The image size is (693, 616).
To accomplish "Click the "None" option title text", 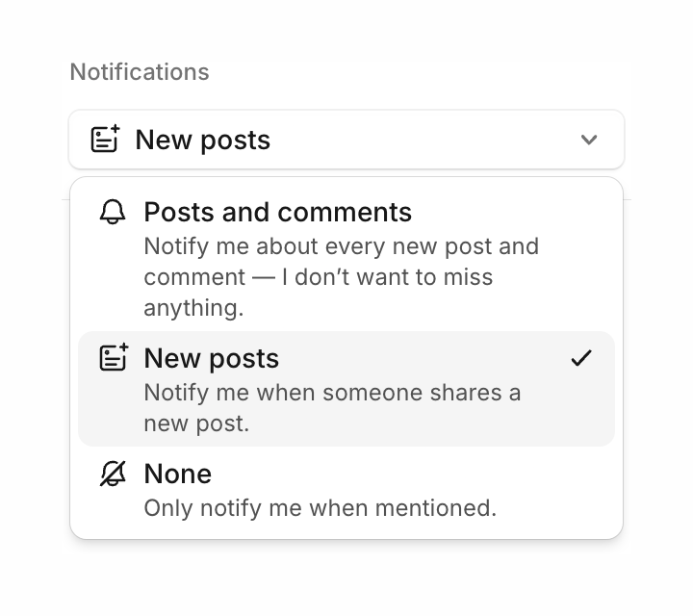I will tap(177, 474).
